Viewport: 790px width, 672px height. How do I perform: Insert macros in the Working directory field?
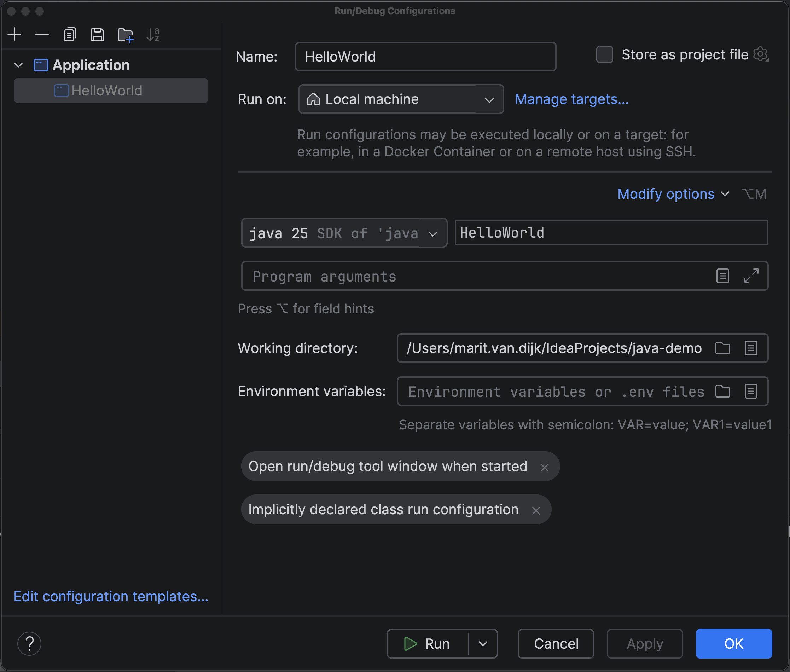(751, 348)
